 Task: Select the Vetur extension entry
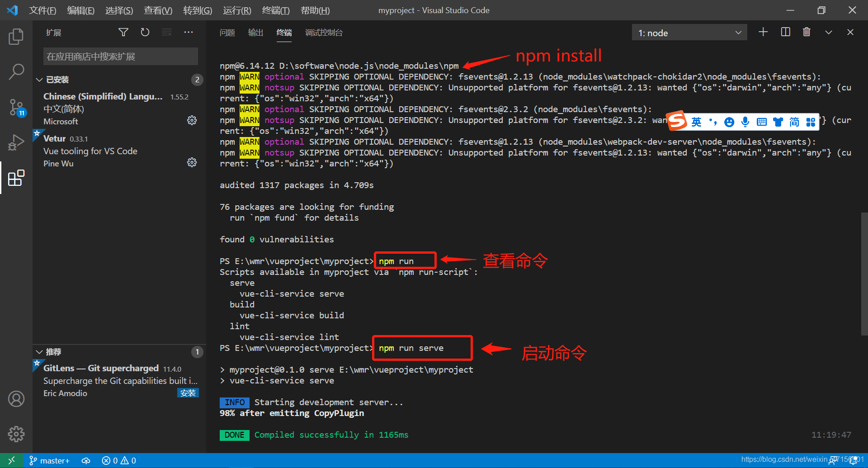click(x=119, y=151)
